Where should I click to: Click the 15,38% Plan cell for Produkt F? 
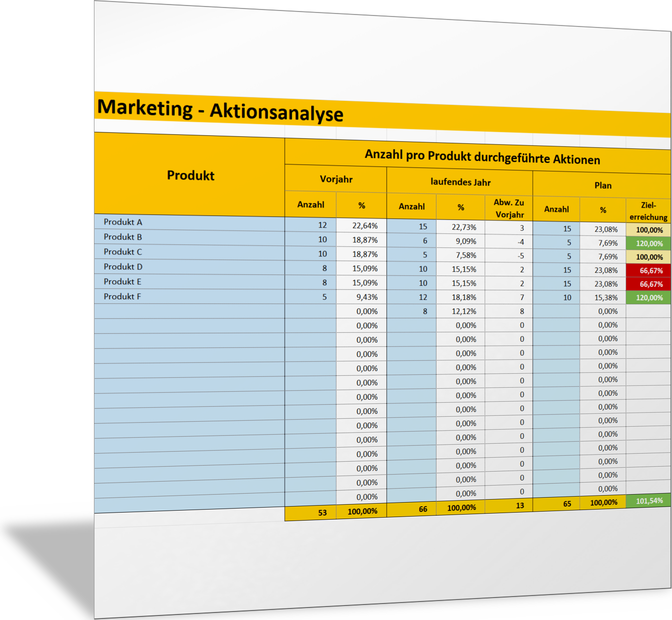[603, 297]
